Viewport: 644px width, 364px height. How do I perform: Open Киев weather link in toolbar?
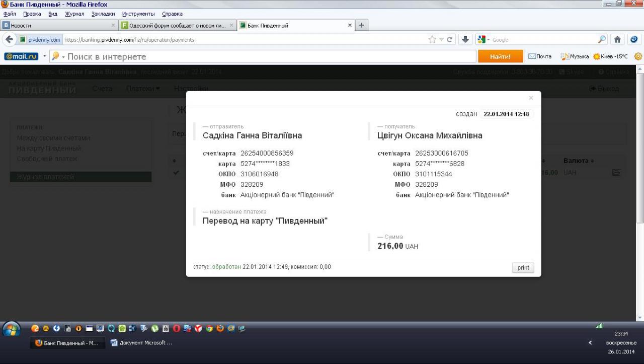pos(610,56)
